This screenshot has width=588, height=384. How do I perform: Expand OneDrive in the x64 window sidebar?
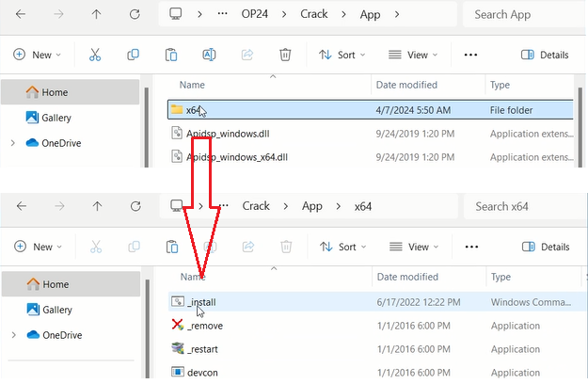coord(12,335)
